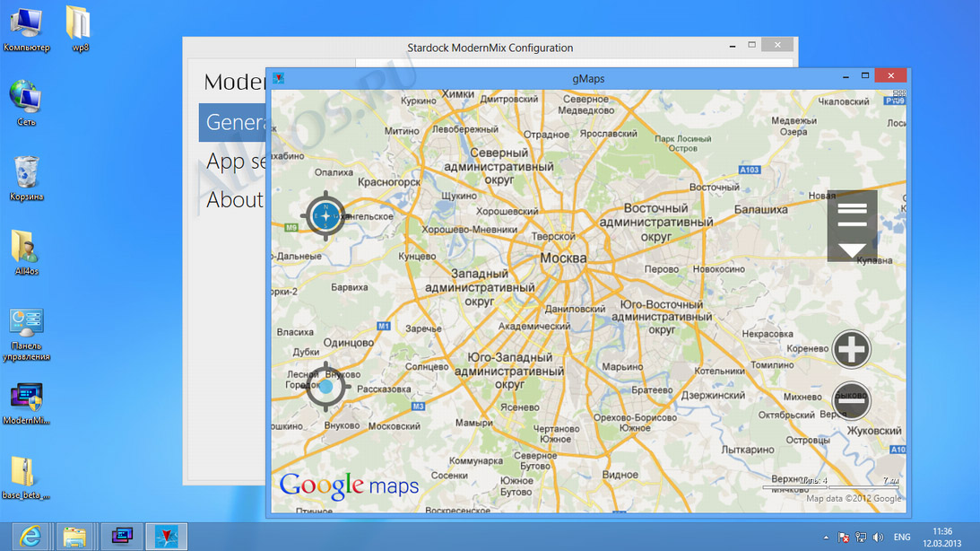Open the wp8 folder on desktop
Screen dimensions: 980x551
[x=80, y=30]
